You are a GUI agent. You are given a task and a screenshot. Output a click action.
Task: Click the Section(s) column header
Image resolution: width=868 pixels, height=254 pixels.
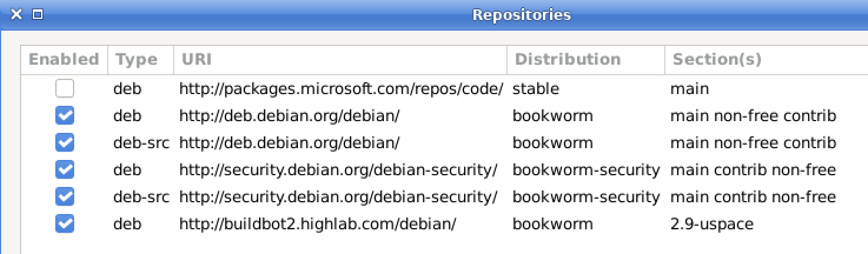click(x=766, y=59)
